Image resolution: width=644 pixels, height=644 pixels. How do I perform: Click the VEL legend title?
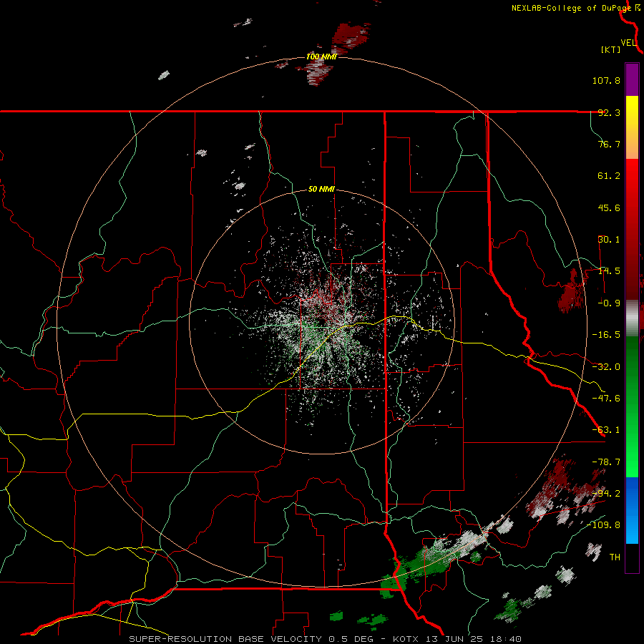click(x=628, y=43)
